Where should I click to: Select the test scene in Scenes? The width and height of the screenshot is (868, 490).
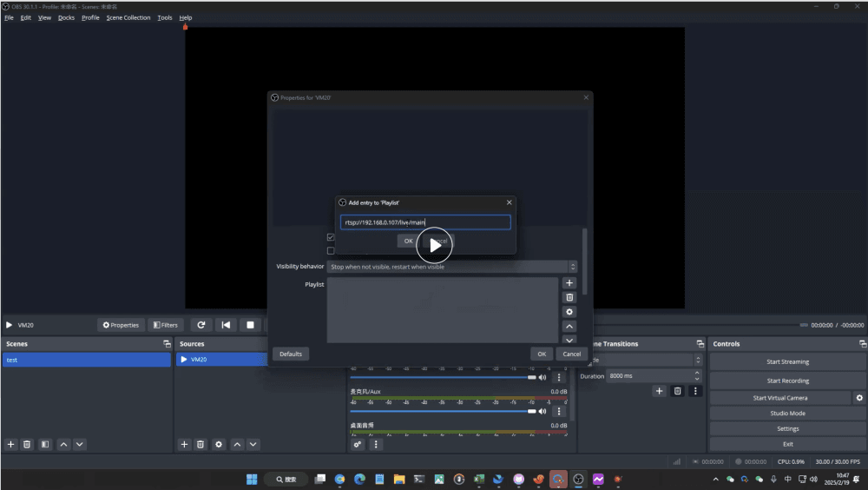click(x=86, y=360)
